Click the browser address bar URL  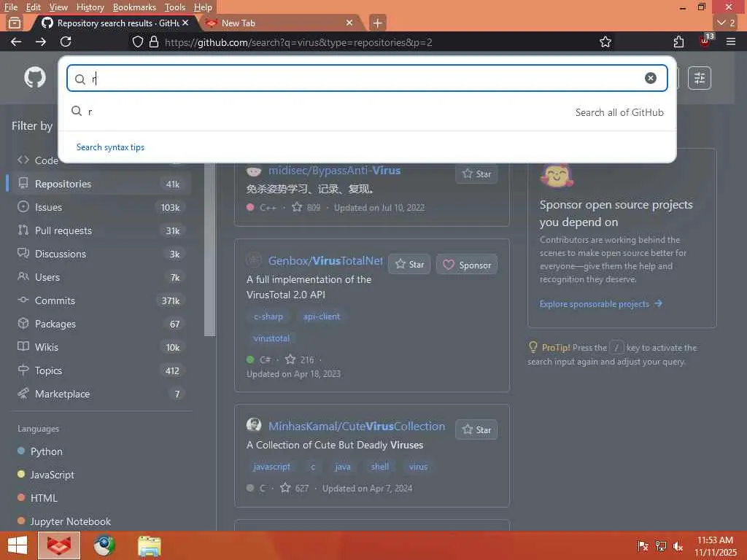click(x=298, y=42)
